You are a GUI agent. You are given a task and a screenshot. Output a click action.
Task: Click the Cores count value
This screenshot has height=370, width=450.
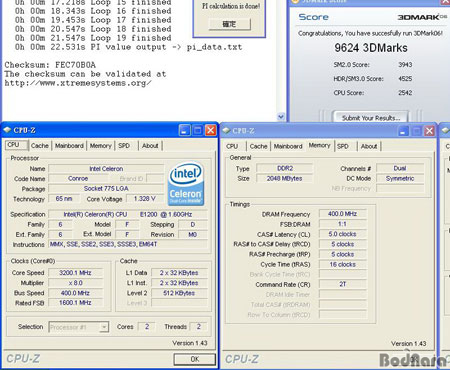[x=147, y=327]
